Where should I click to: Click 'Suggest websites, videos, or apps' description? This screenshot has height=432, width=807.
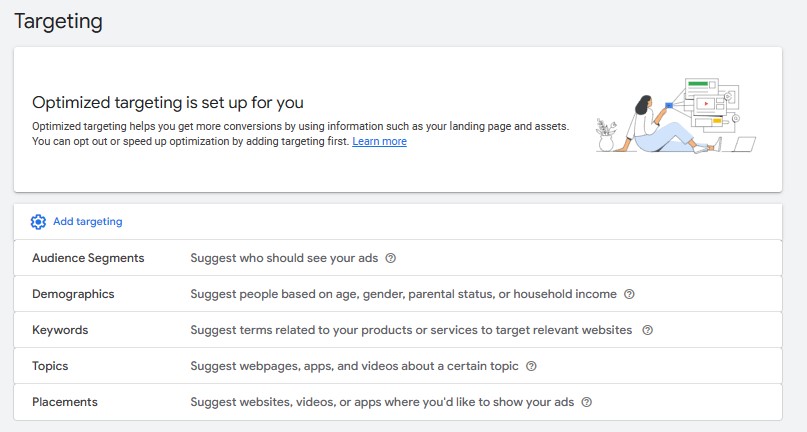(x=382, y=402)
